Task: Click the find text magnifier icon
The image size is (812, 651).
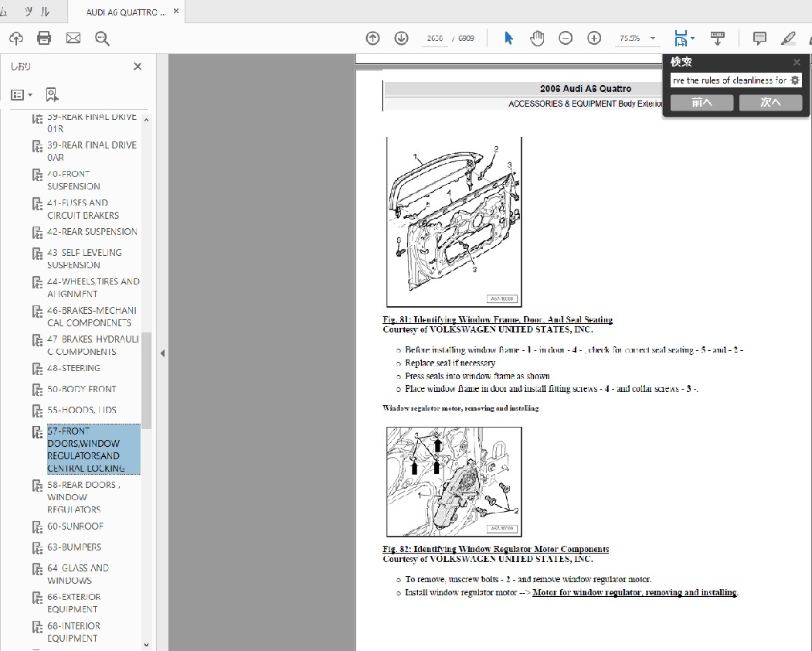Action: (x=102, y=39)
